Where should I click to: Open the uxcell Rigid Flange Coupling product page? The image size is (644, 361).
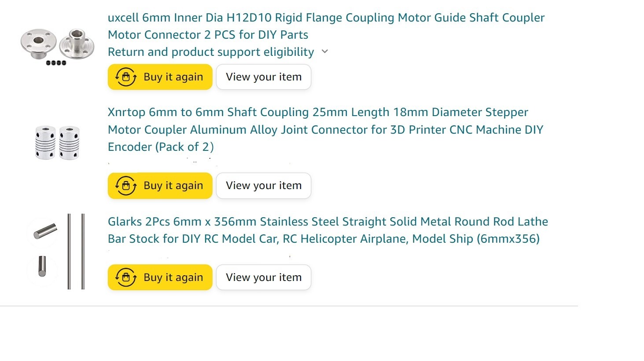[326, 26]
